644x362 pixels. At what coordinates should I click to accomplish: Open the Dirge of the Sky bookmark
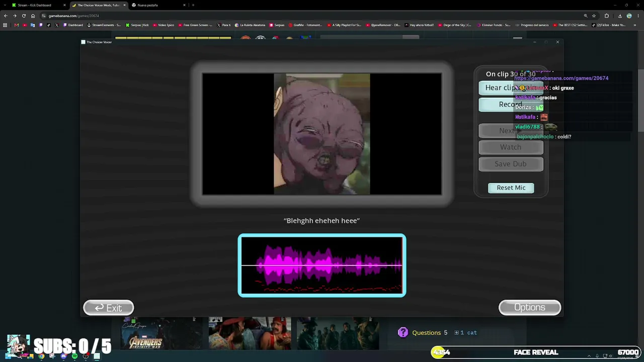(455, 25)
